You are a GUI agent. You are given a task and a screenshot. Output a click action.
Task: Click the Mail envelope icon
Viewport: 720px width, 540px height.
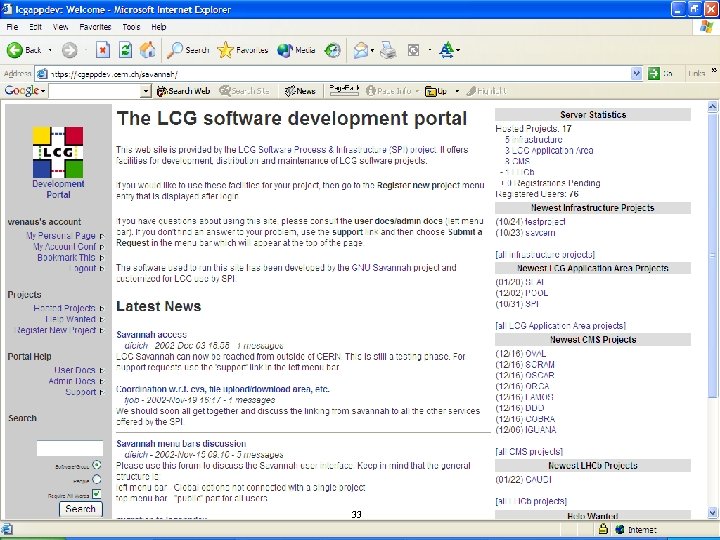[361, 50]
